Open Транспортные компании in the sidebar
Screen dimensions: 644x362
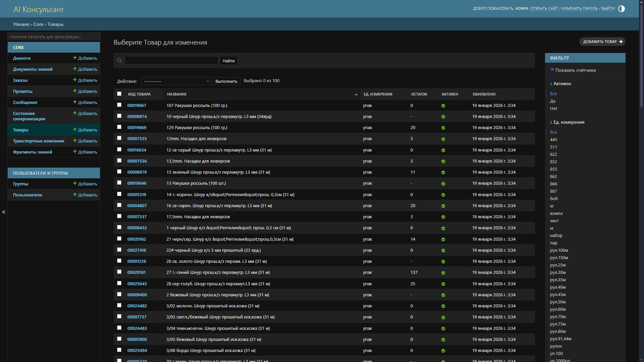click(x=39, y=141)
